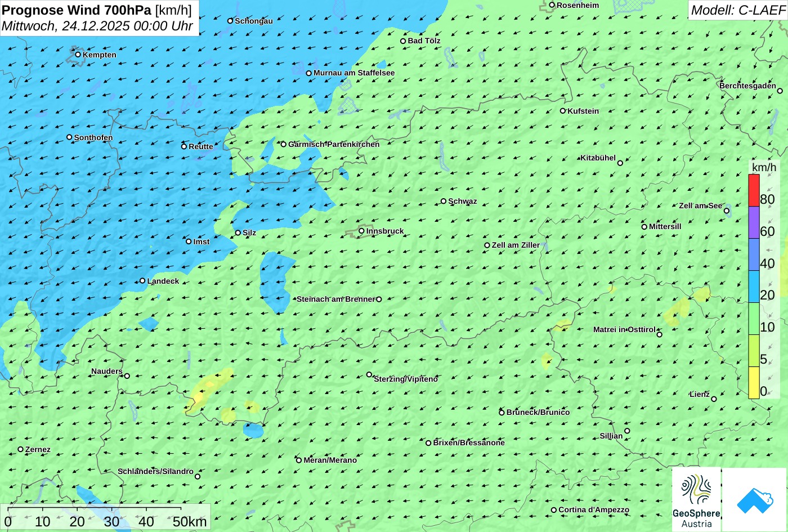Screen dimensions: 788x532
Task: Click the Rosenheim city label
Action: pos(578,5)
